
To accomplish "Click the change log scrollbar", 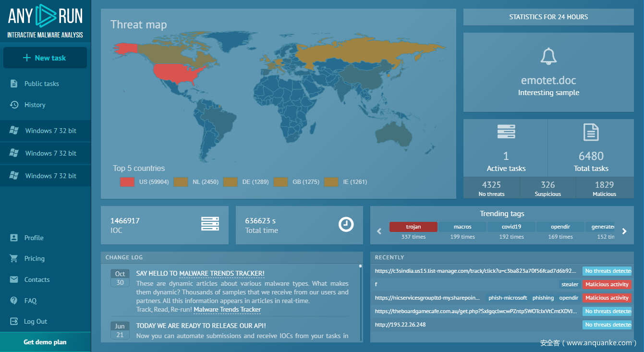I will pyautogui.click(x=361, y=303).
